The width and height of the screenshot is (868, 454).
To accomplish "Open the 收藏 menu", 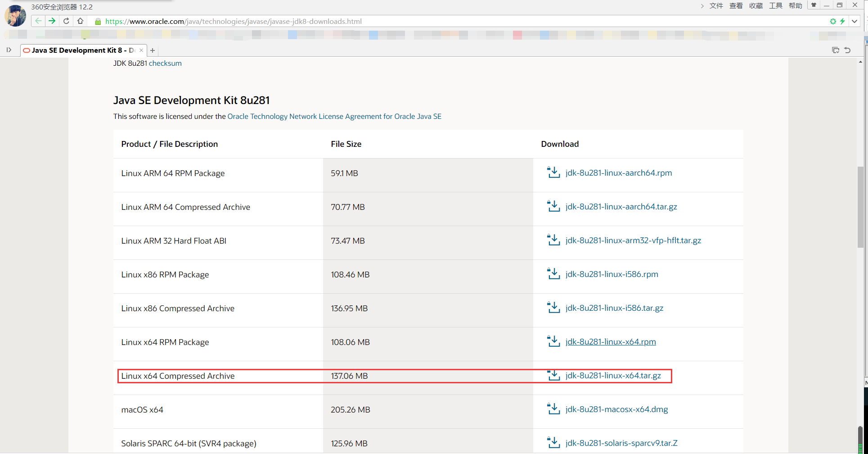I will [x=756, y=6].
